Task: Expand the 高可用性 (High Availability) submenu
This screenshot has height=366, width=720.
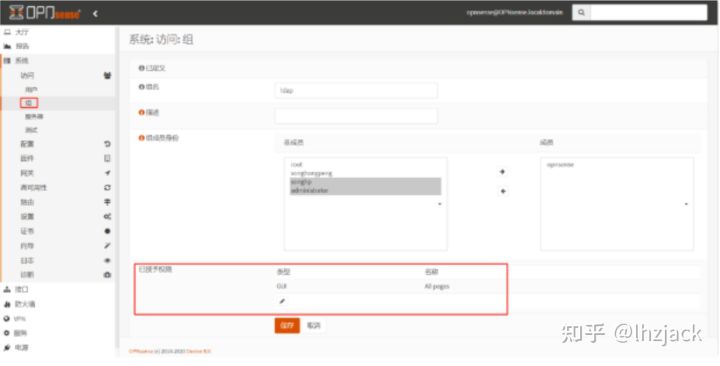Action: pos(34,187)
